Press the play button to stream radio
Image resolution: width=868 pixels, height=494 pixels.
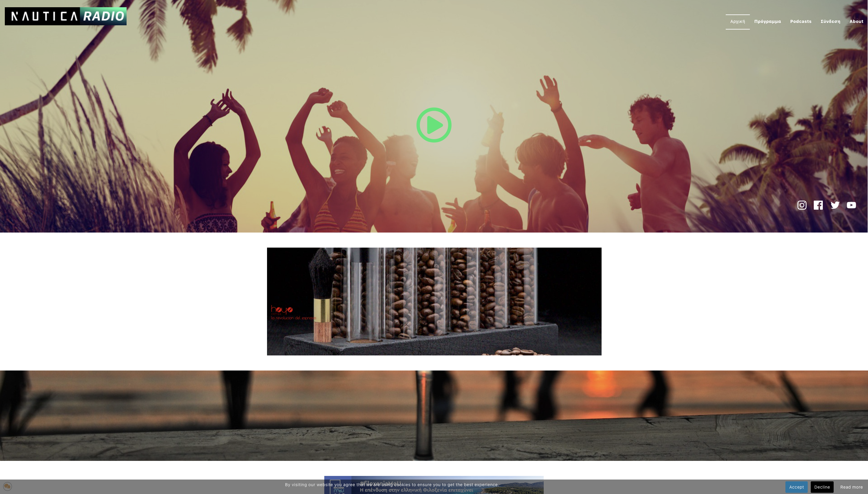click(x=433, y=125)
